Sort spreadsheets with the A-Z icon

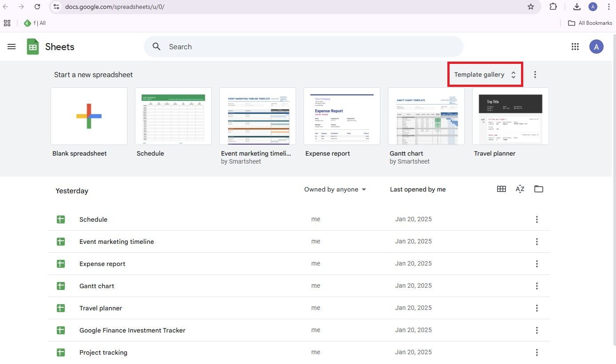(520, 189)
